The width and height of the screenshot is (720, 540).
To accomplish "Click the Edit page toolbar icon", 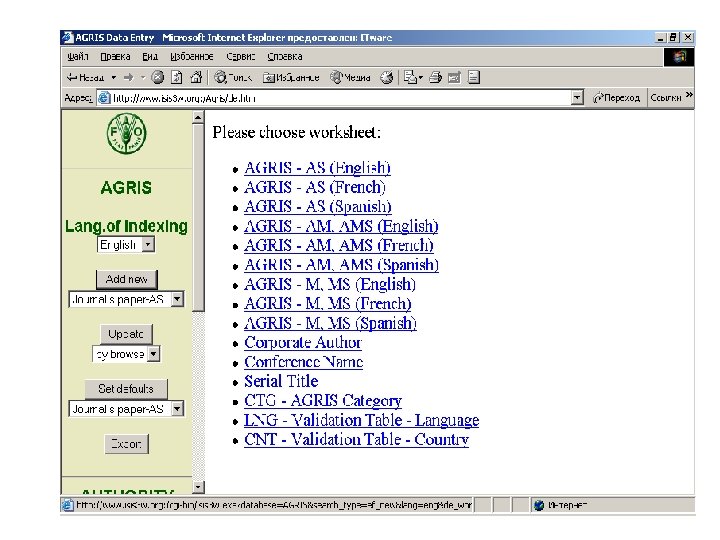I will click(454, 78).
